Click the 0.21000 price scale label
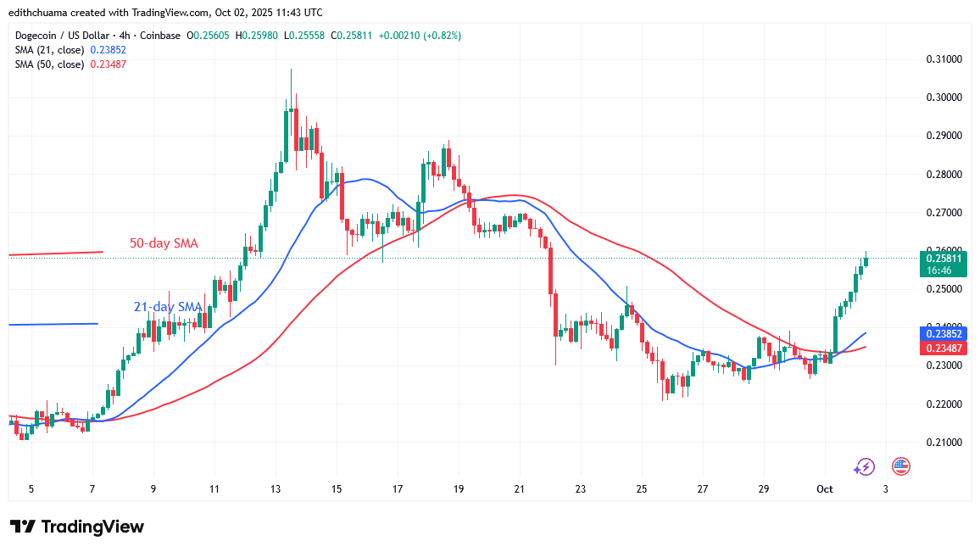 (x=943, y=443)
